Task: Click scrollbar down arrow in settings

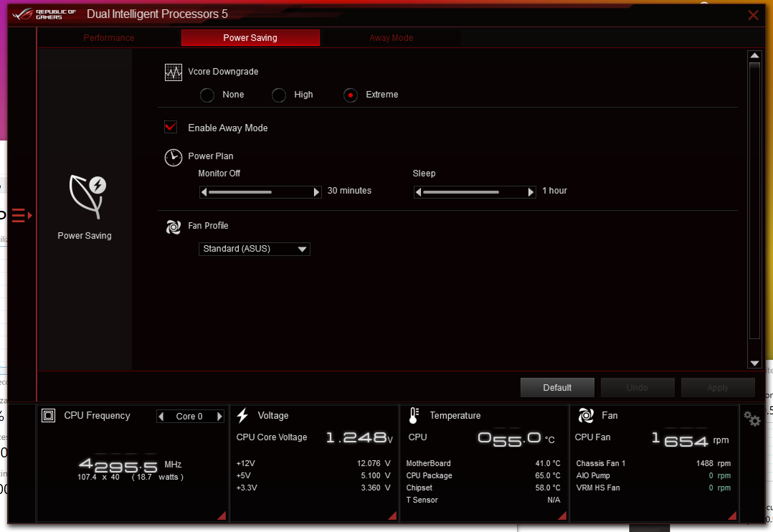Action: (754, 363)
